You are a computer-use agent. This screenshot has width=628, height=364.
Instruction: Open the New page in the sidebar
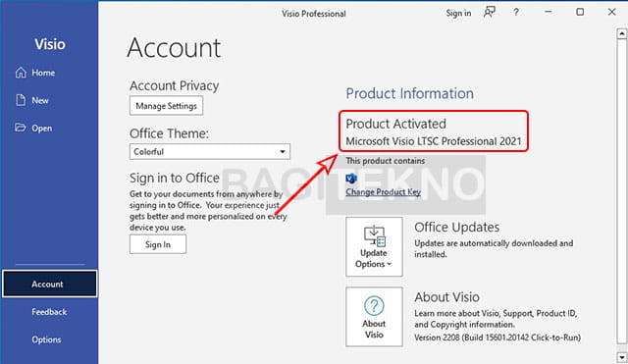(x=32, y=100)
